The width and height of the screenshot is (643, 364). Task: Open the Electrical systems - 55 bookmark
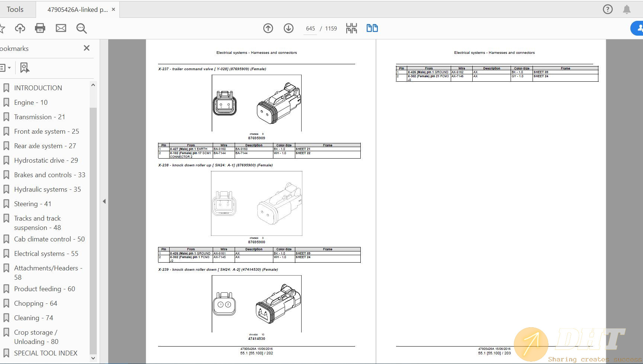click(x=46, y=254)
